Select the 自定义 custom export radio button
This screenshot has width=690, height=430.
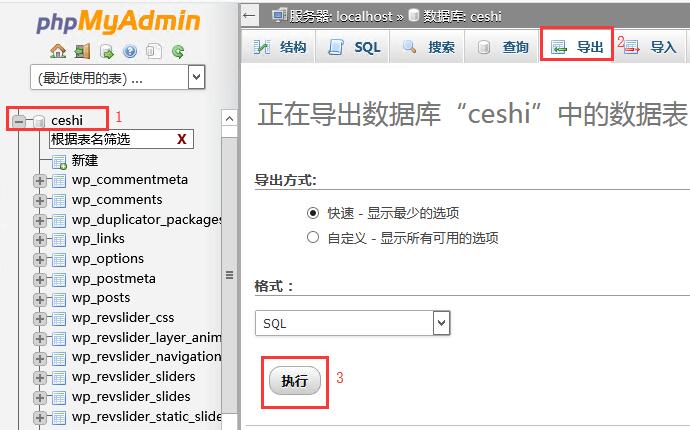click(x=313, y=238)
